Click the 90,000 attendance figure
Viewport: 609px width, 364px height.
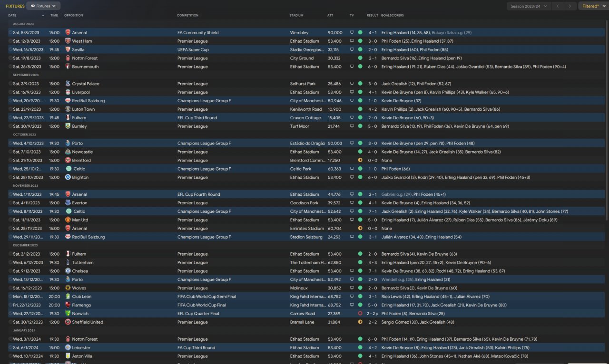[335, 33]
